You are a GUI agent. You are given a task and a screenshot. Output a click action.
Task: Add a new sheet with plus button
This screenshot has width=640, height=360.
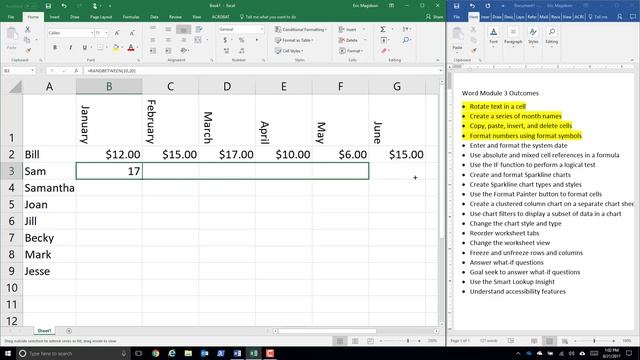coord(69,331)
